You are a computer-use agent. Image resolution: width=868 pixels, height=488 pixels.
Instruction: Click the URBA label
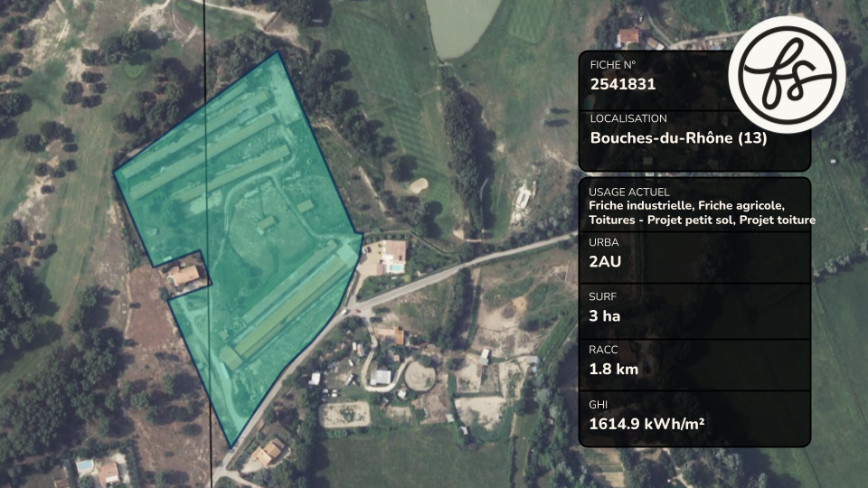[604, 242]
